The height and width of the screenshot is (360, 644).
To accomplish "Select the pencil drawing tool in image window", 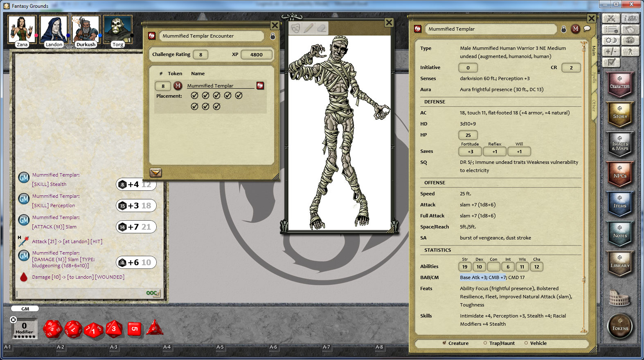I will tap(308, 28).
